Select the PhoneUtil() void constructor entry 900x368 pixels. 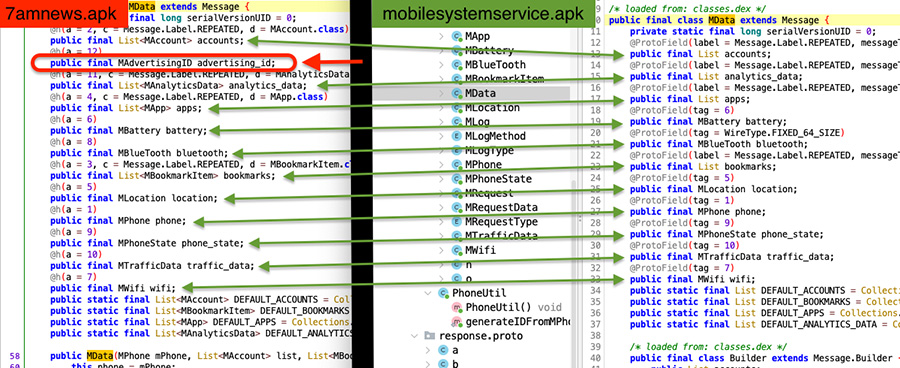point(514,307)
